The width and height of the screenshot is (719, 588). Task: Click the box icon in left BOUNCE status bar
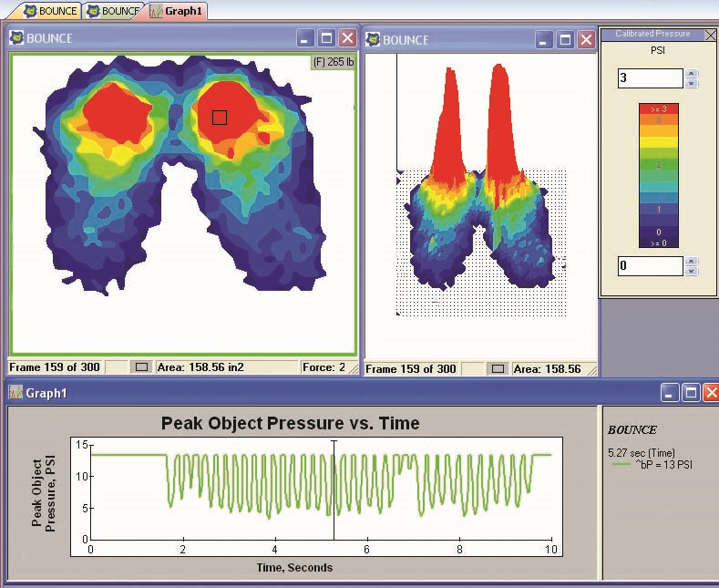[141, 367]
